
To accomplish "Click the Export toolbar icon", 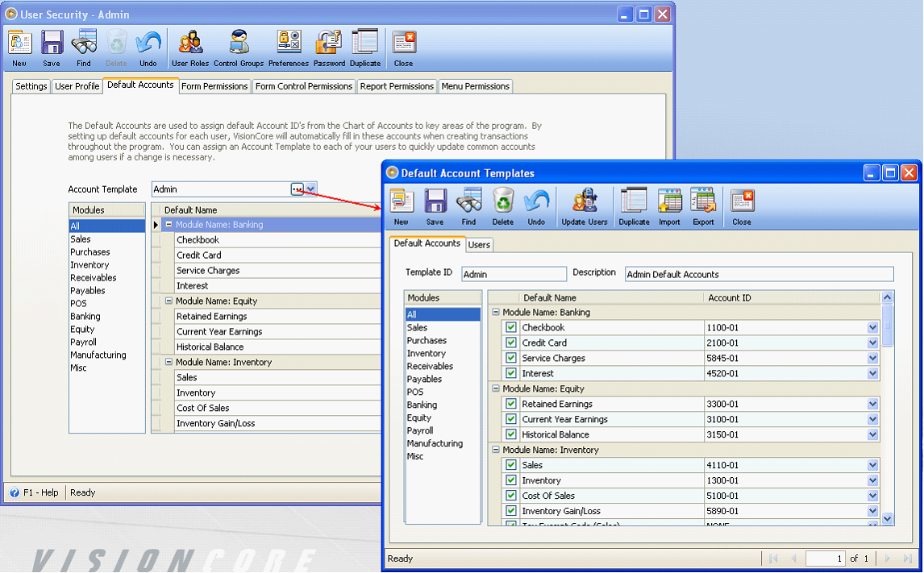I will pos(703,201).
